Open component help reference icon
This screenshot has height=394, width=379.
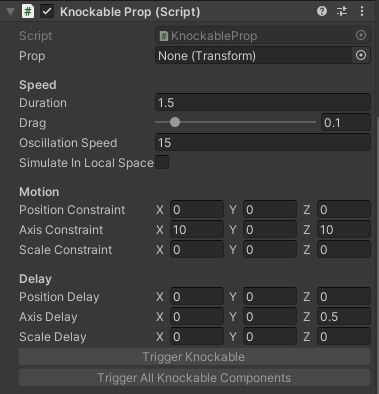tap(322, 12)
